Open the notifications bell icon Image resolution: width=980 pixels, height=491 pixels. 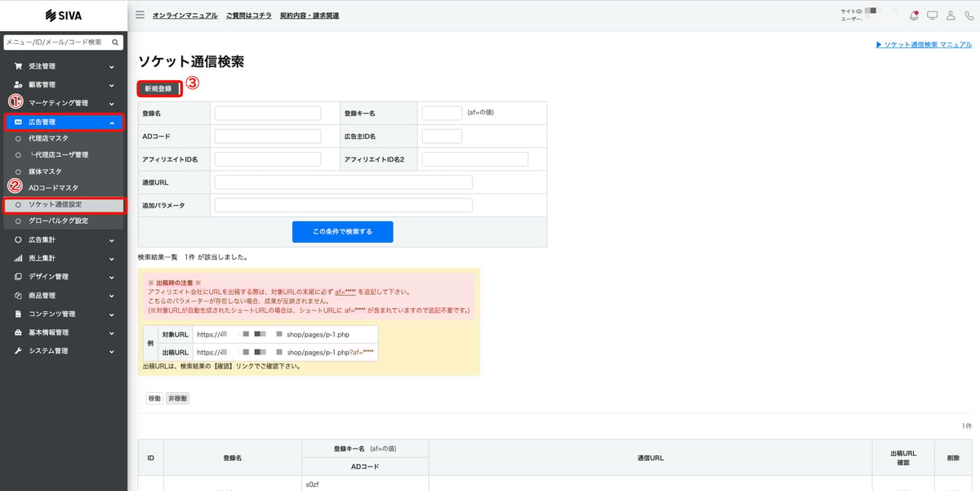[x=914, y=16]
